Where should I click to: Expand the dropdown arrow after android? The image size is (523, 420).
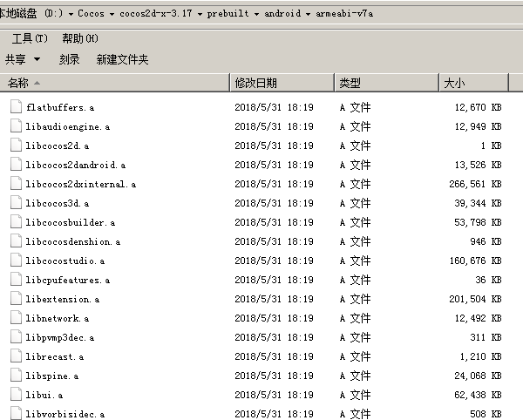309,14
